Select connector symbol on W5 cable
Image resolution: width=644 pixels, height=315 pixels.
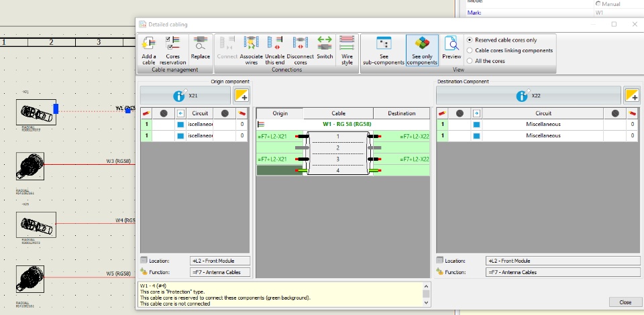point(30,279)
